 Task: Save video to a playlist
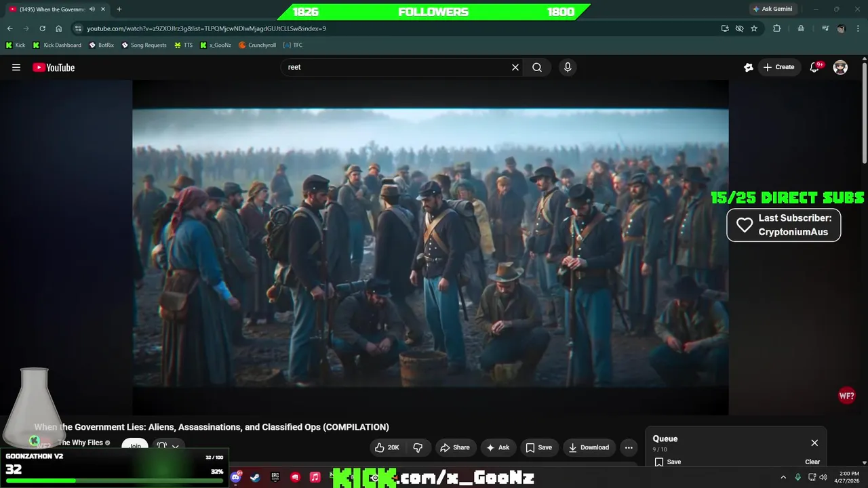coord(539,447)
